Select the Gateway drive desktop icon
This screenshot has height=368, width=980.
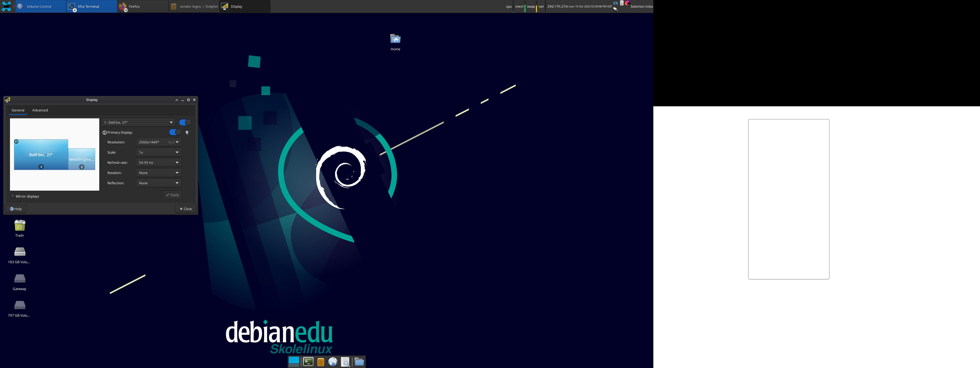coord(19,282)
